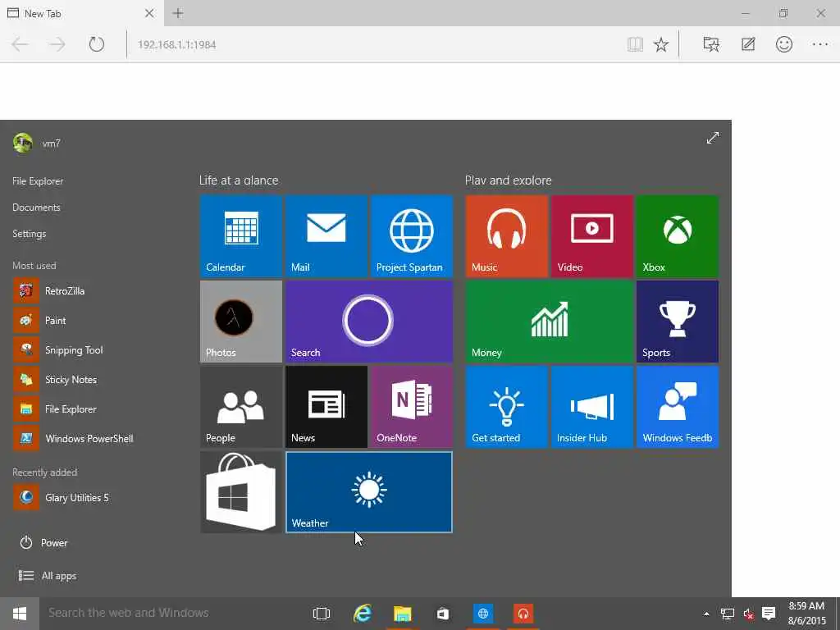
Task: Open Sticky Notes from Most used
Action: [x=55, y=379]
